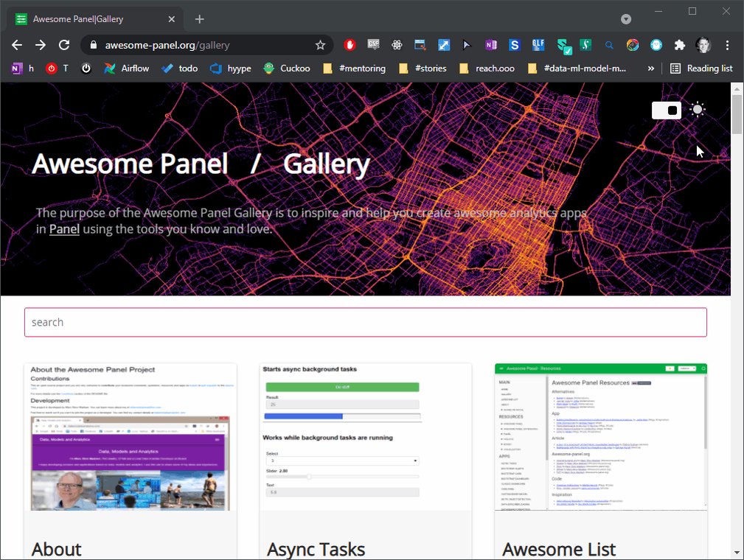
Task: Click the Awesome List card title
Action: [559, 549]
